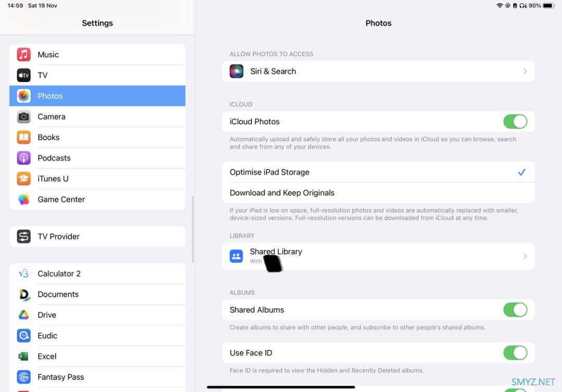Screen dimensions: 562x392
Task: Tap the Fantasy Pass icon
Action: tap(23, 377)
